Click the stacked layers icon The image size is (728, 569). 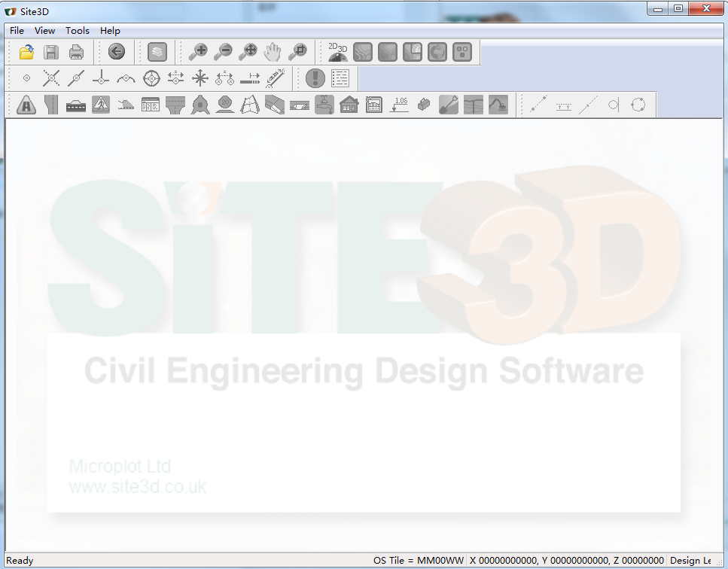click(157, 51)
